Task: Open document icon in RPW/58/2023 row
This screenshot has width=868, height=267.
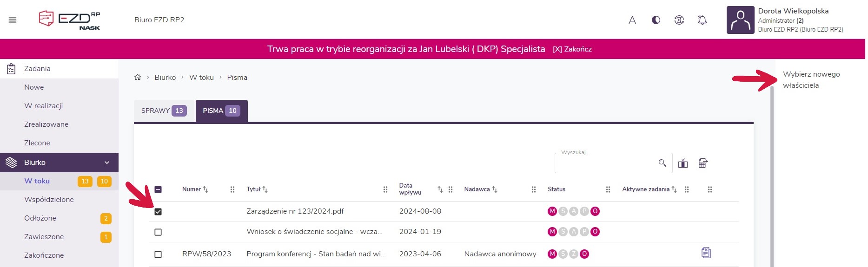Action: [706, 253]
